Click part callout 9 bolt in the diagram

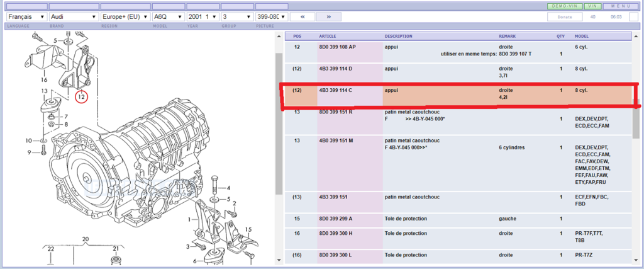tap(28, 152)
